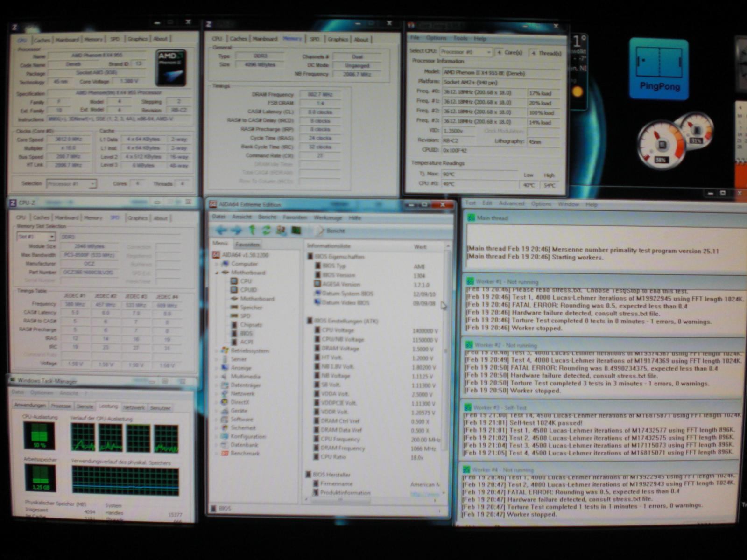Click the green Up arrow in AIDA64 toolbar

[x=252, y=230]
